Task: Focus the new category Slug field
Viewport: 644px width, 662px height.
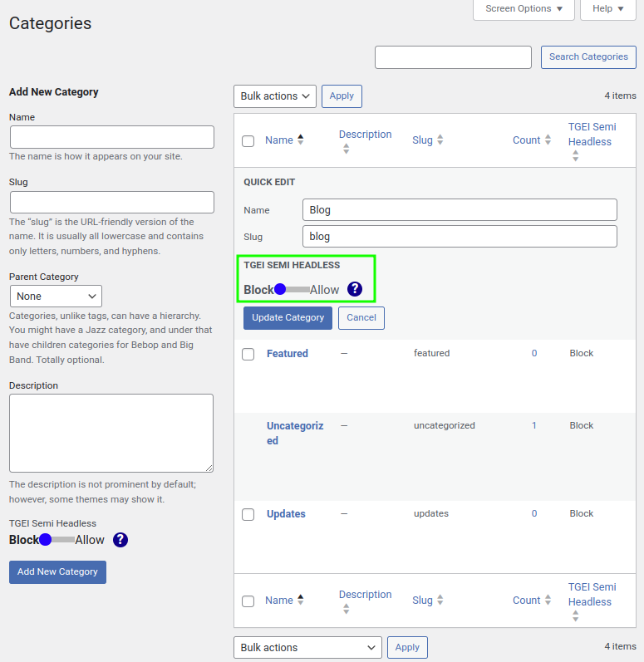Action: (x=112, y=202)
